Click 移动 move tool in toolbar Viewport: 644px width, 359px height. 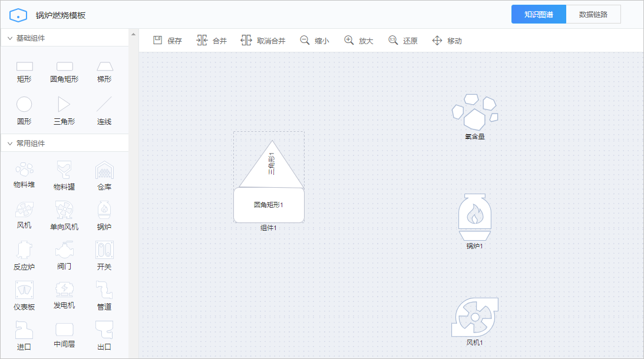tap(447, 41)
